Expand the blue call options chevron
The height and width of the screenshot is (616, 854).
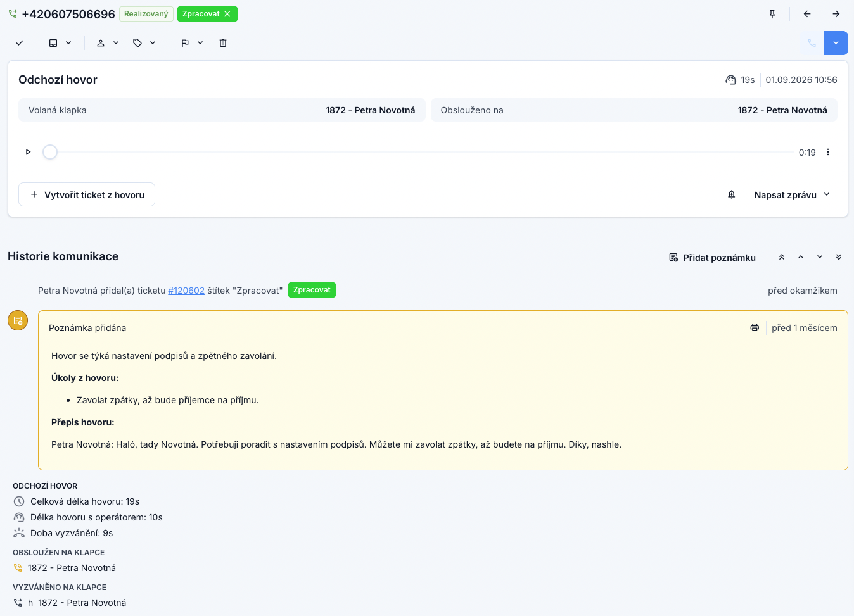(x=836, y=43)
